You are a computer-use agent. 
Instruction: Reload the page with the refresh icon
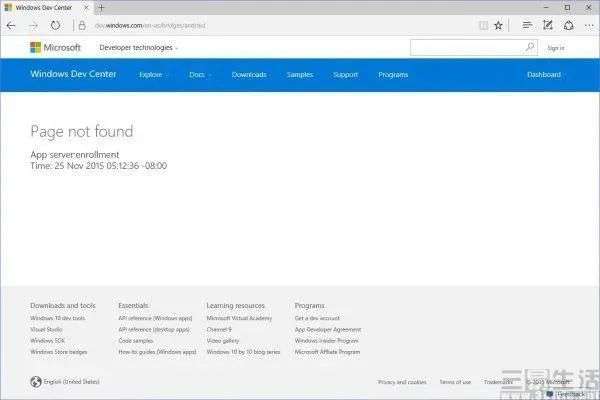point(55,26)
